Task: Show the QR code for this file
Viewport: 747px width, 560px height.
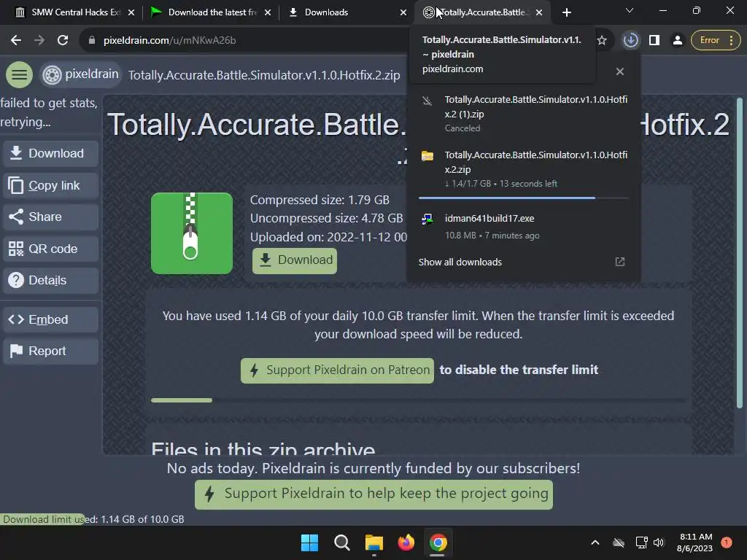Action: tap(50, 249)
